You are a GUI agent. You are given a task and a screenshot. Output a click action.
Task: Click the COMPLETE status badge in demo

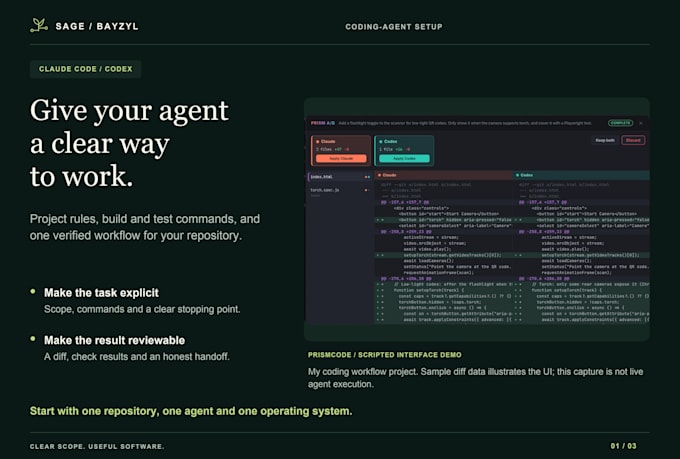(x=621, y=123)
